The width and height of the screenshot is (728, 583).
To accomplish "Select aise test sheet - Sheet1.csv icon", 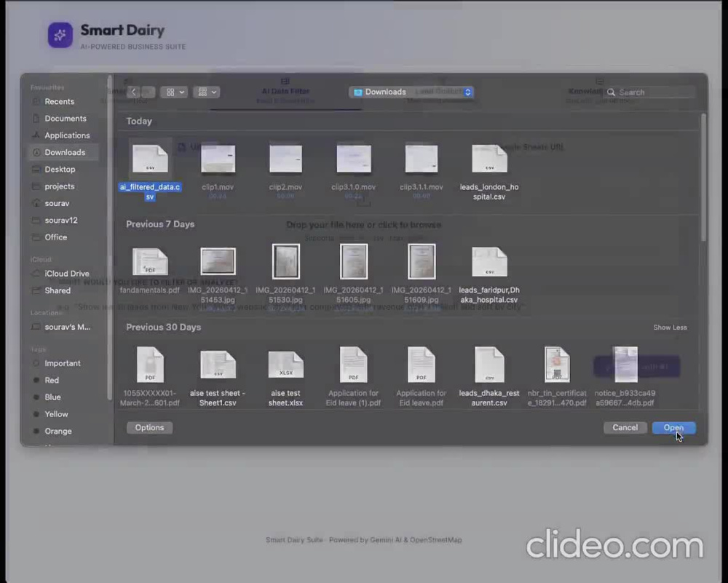I will pos(218,365).
